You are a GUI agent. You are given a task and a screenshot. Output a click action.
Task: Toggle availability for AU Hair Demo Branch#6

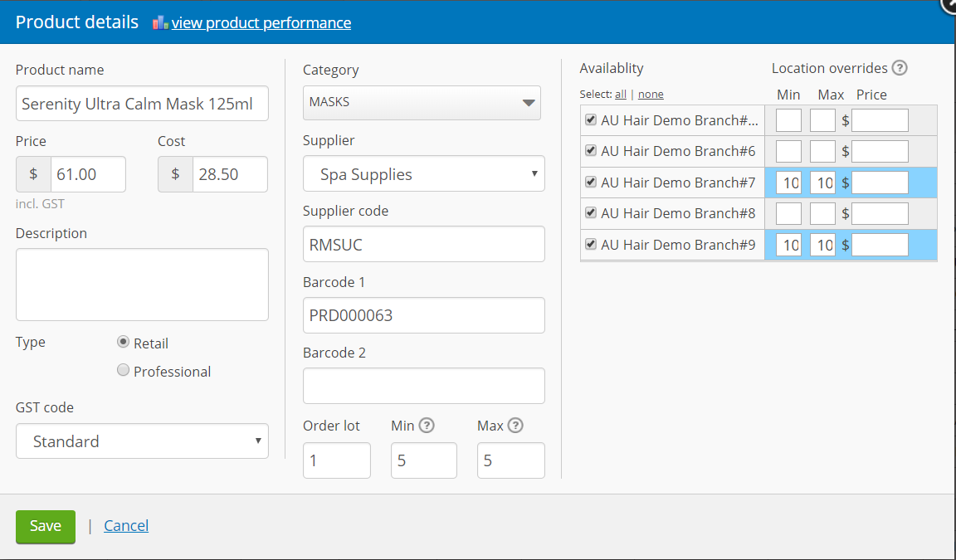(x=590, y=150)
